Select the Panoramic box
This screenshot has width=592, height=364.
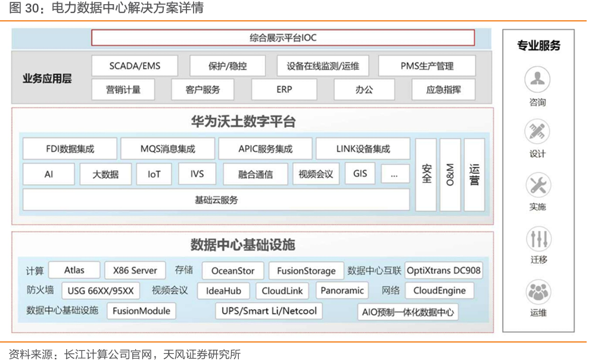coord(342,290)
